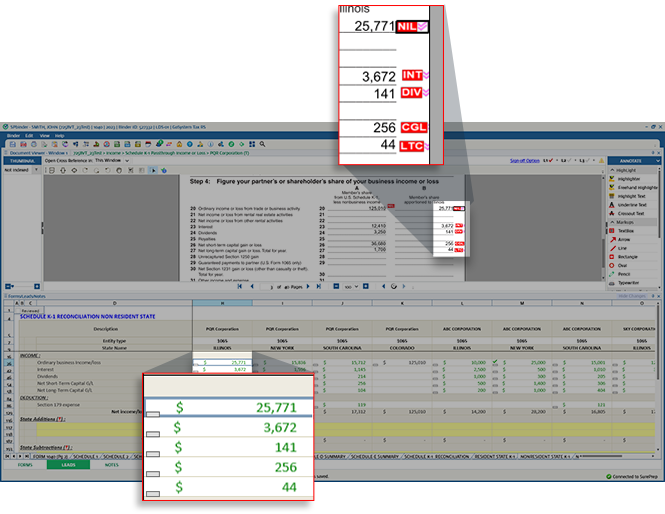Toggle the L1 sign-off checkmark
The width and height of the screenshot is (665, 514).
click(551, 161)
